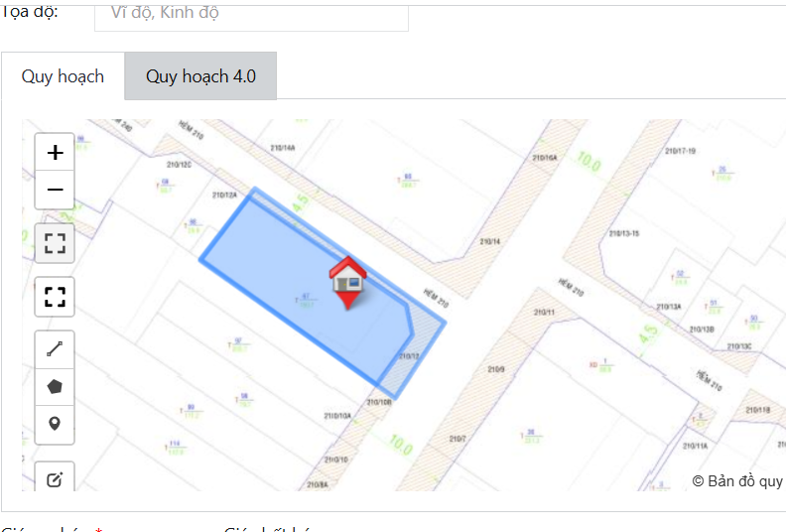Click parcel labeled 210/16A on the map
This screenshot has height=532, width=786.
[545, 158]
